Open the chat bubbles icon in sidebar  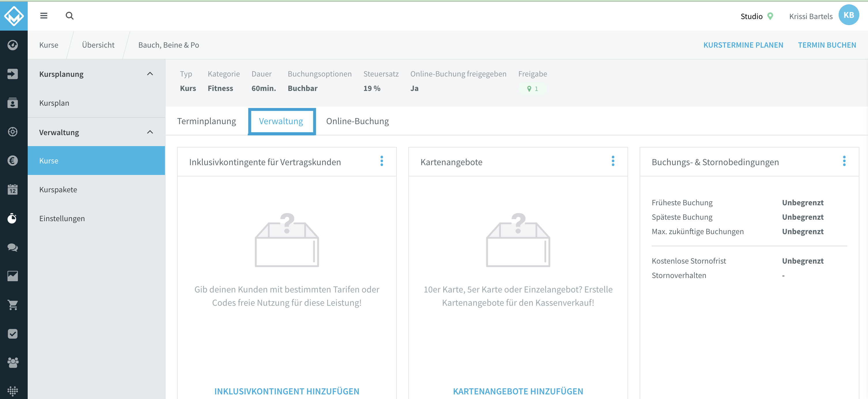pos(13,247)
